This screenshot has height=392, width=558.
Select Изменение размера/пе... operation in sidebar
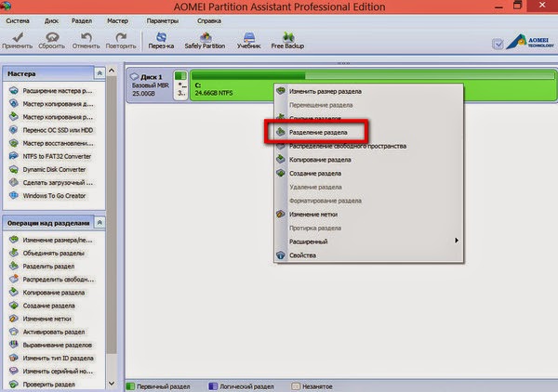52,241
